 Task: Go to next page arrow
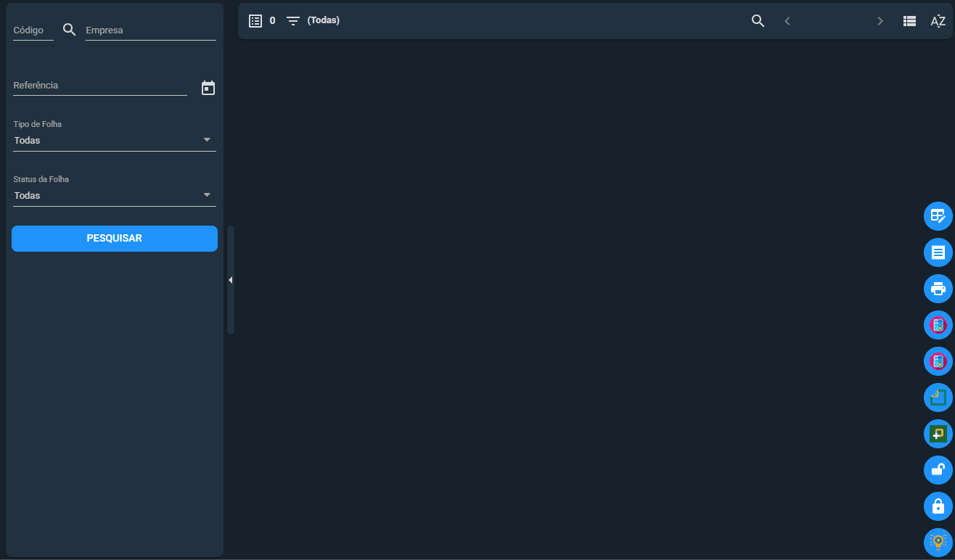tap(880, 21)
